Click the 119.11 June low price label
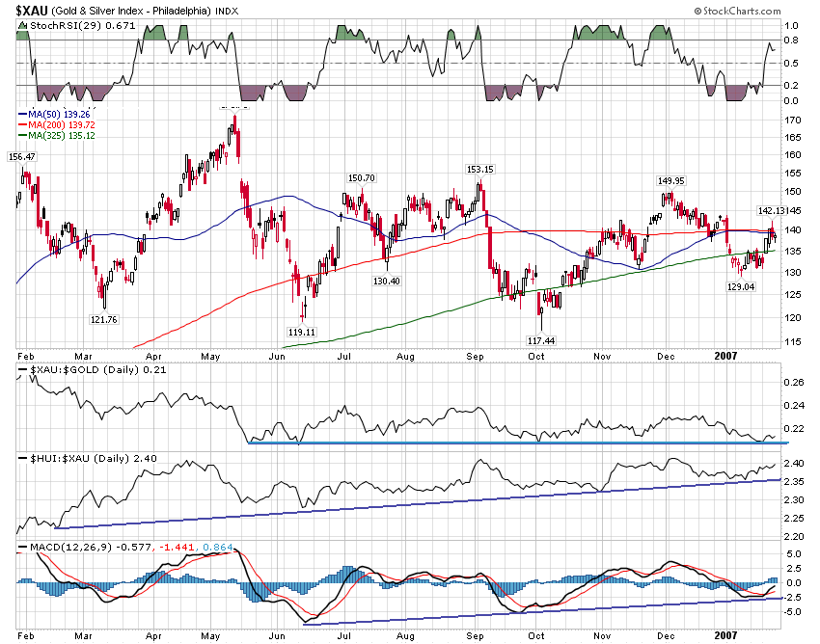Image resolution: width=820 pixels, height=644 pixels. 302,331
